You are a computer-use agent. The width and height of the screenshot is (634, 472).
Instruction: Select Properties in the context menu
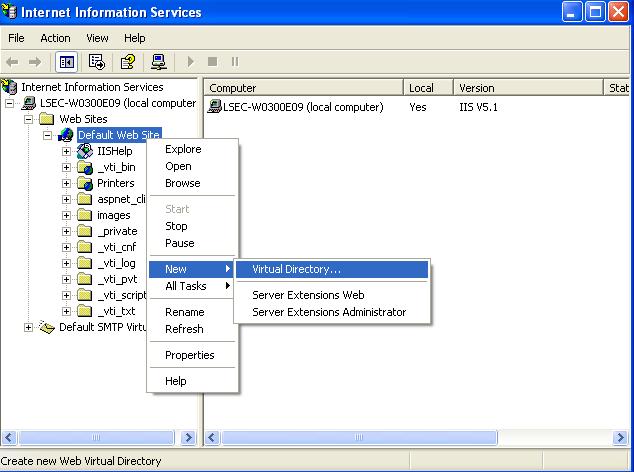189,355
